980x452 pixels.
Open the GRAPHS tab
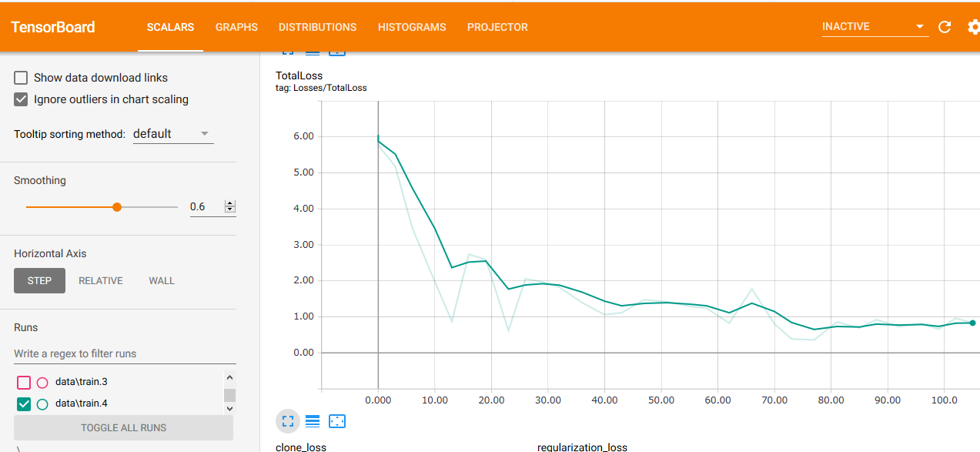[236, 27]
